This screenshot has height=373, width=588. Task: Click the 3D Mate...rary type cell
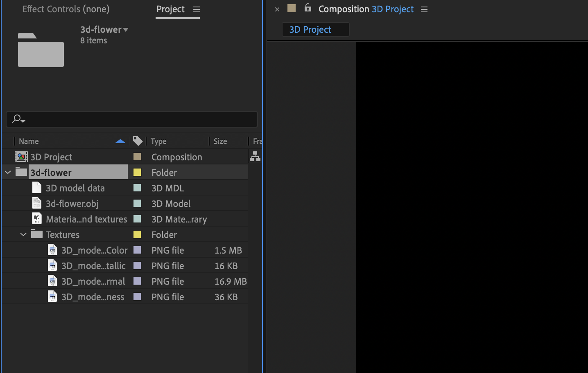pos(179,219)
